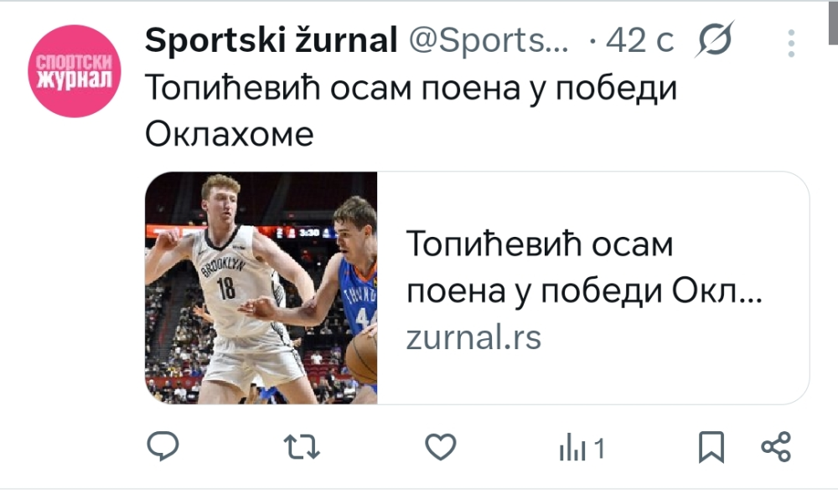Image resolution: width=838 pixels, height=504 pixels.
Task: Tap the Grok slash-circle icon
Action: (x=715, y=39)
